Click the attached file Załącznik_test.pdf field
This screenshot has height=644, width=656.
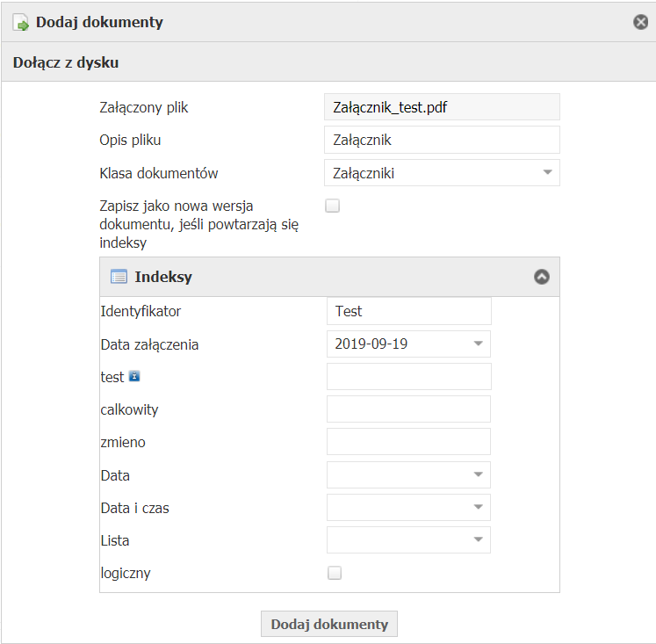(442, 107)
